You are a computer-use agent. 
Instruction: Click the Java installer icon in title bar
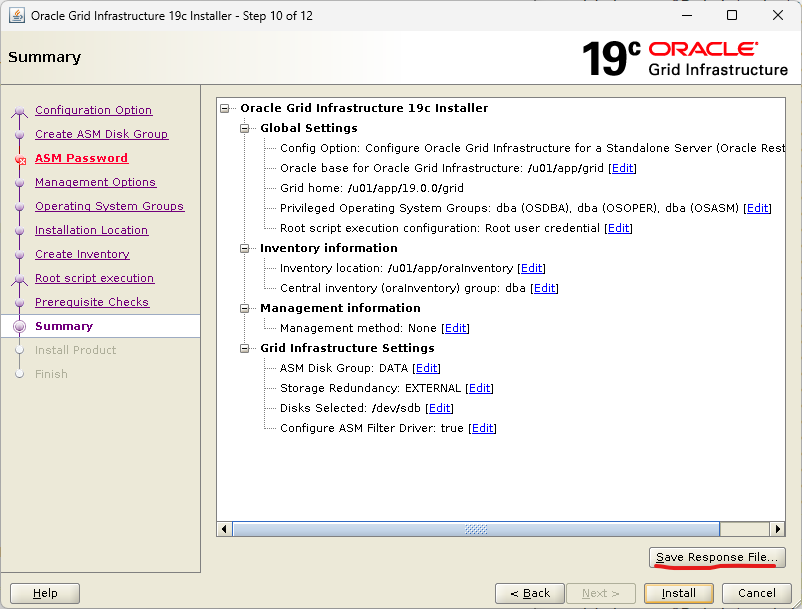[x=17, y=15]
